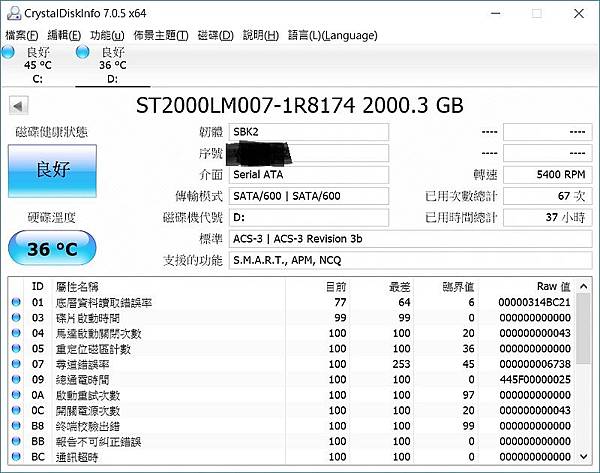Image resolution: width=600 pixels, height=473 pixels.
Task: Open the 語言(L)(Language) menu
Action: tap(333, 35)
